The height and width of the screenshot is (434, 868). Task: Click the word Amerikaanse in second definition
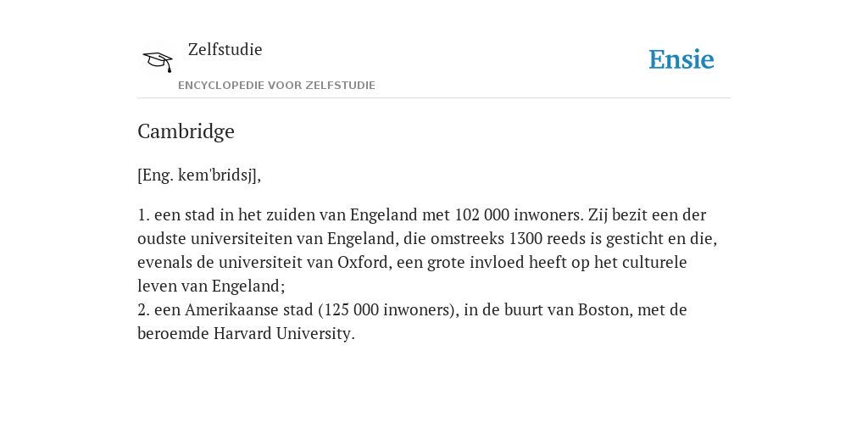[231, 309]
